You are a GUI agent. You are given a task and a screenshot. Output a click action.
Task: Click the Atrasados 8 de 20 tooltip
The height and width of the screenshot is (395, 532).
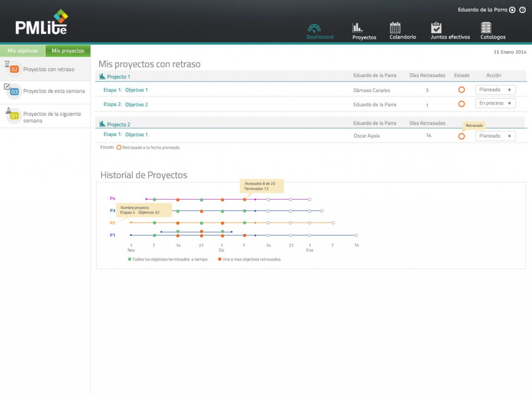tap(262, 186)
